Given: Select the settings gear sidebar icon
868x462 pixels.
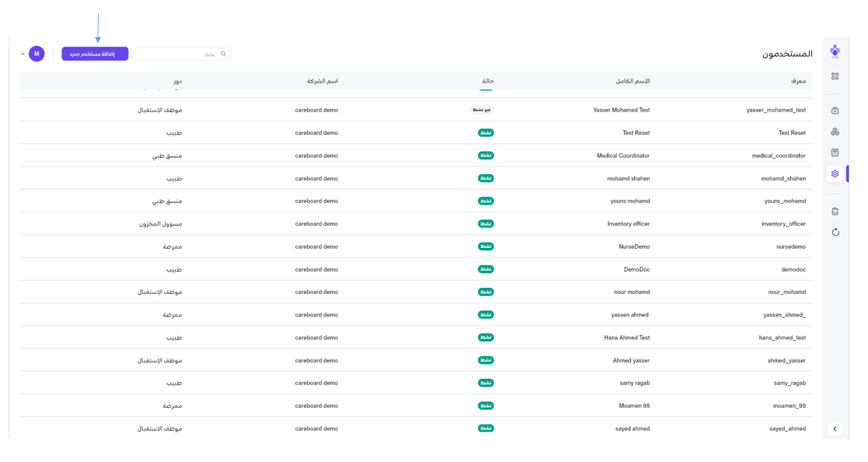Looking at the screenshot, I should coord(835,174).
